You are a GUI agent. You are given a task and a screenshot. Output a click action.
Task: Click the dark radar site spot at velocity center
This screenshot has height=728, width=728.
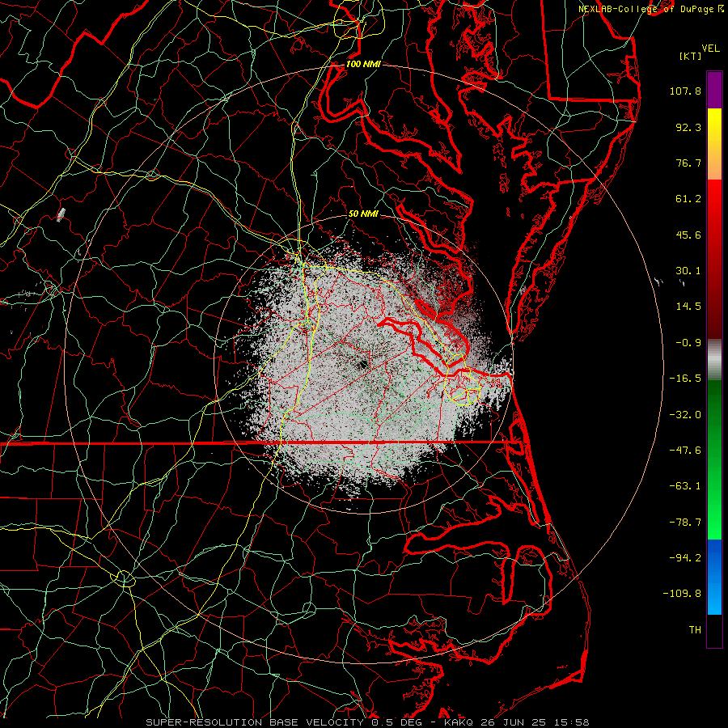pos(362,365)
